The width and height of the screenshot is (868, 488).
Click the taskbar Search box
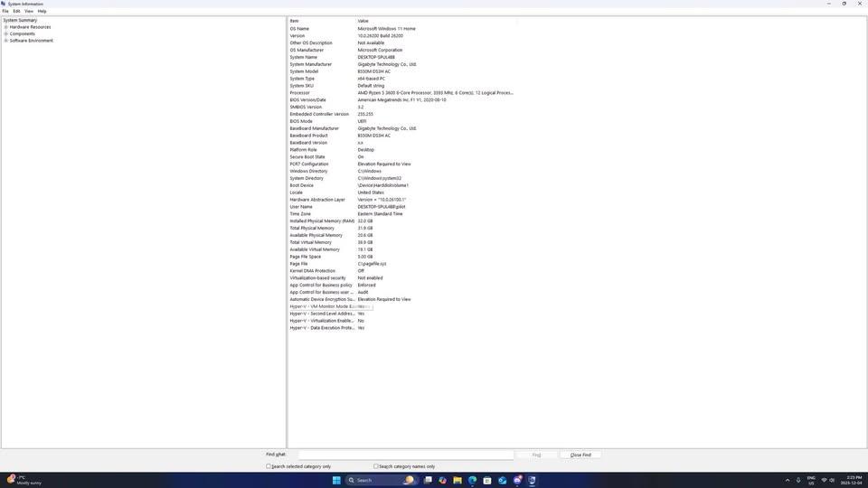pyautogui.click(x=380, y=480)
